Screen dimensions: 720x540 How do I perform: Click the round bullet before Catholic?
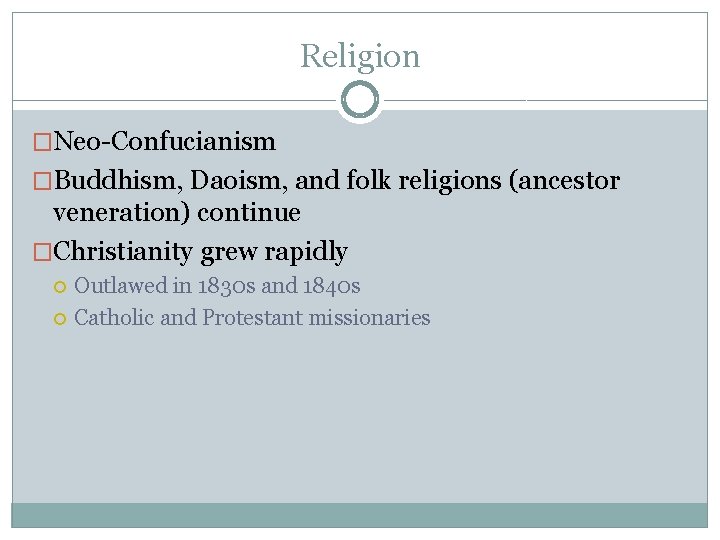[x=61, y=319]
